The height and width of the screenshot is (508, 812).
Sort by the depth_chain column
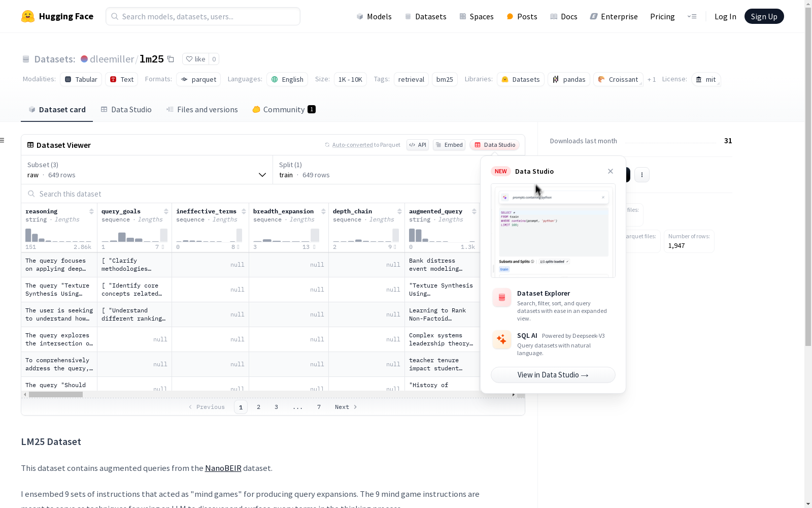point(399,211)
